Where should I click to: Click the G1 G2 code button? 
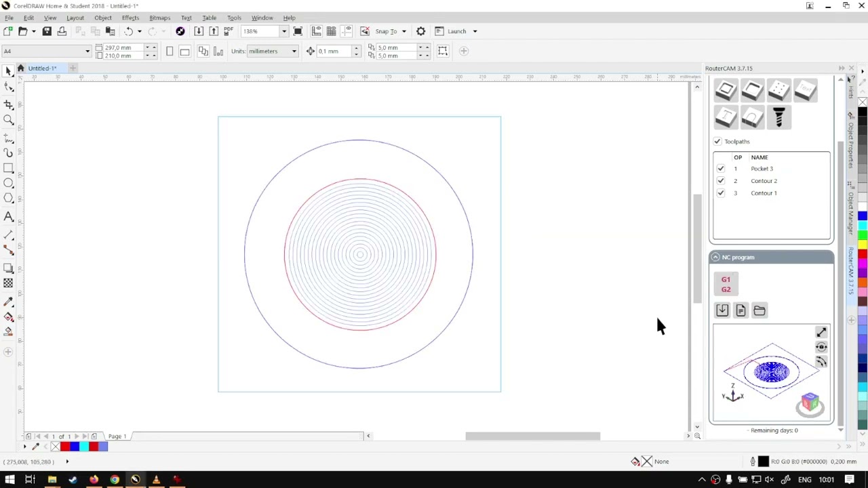726,285
